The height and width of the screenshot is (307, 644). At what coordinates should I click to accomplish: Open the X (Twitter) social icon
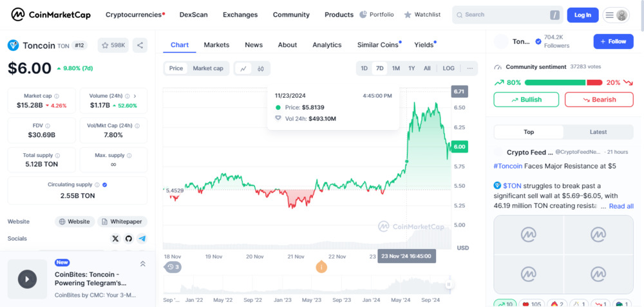[x=115, y=239]
